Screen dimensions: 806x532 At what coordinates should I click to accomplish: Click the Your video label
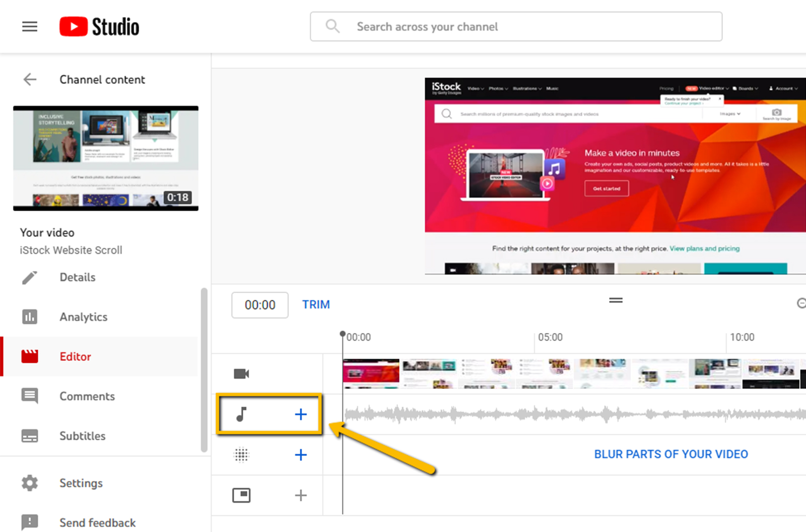tap(47, 233)
